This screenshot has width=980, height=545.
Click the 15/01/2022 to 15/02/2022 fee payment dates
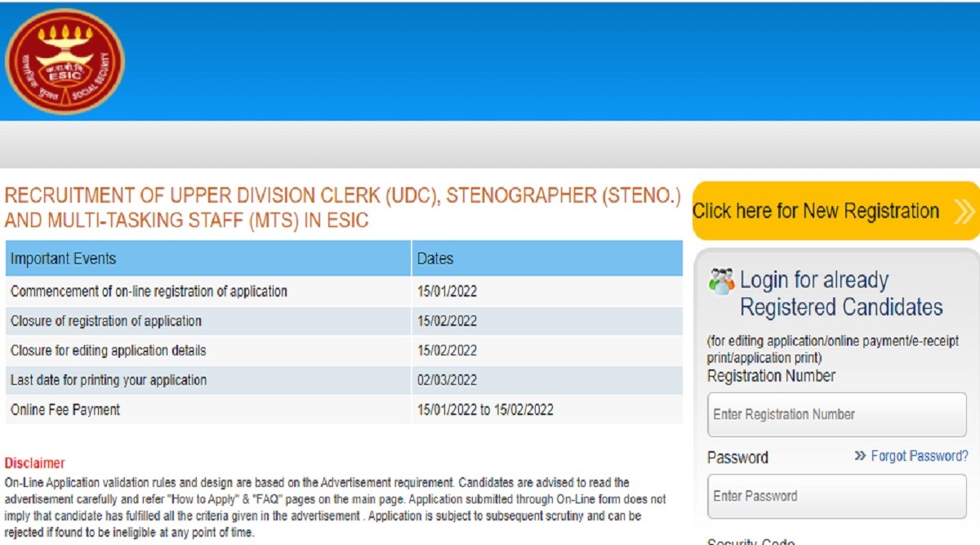[485, 409]
